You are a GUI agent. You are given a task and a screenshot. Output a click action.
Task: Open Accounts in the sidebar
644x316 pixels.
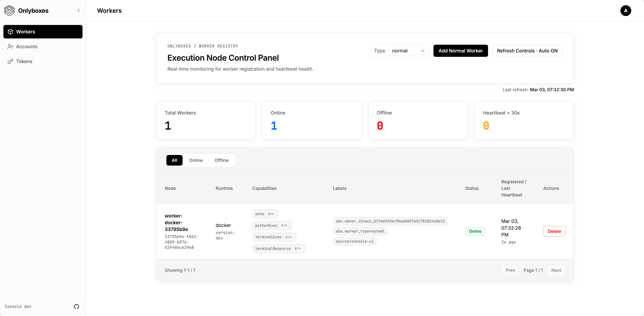pos(27,47)
